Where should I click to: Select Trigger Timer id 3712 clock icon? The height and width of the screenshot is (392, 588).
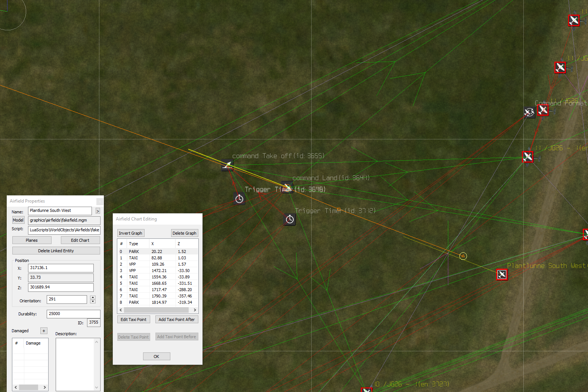290,219
